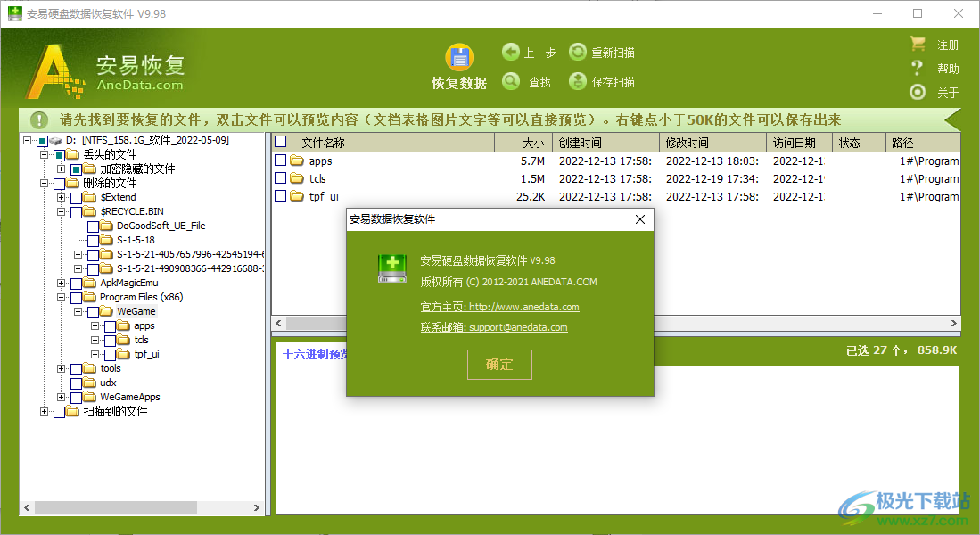The image size is (980, 535).
Task: Expand the $Extend tree node
Action: [61, 197]
